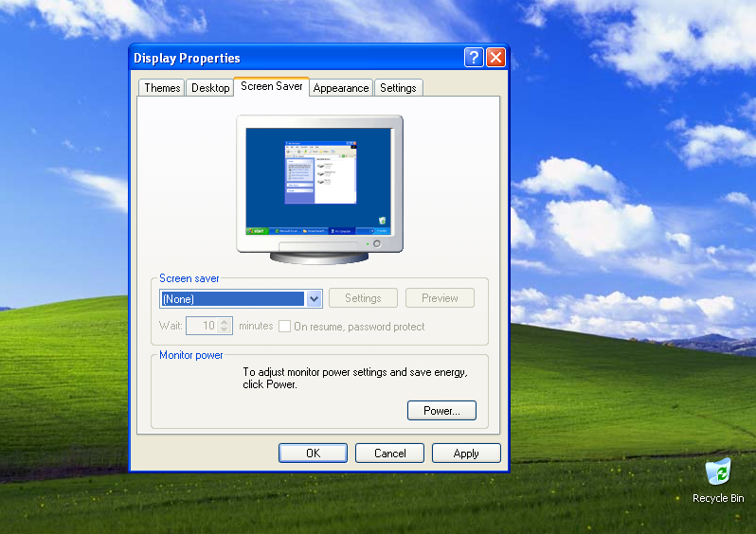Go to the Settings tab
This screenshot has height=534, width=756.
[x=398, y=88]
